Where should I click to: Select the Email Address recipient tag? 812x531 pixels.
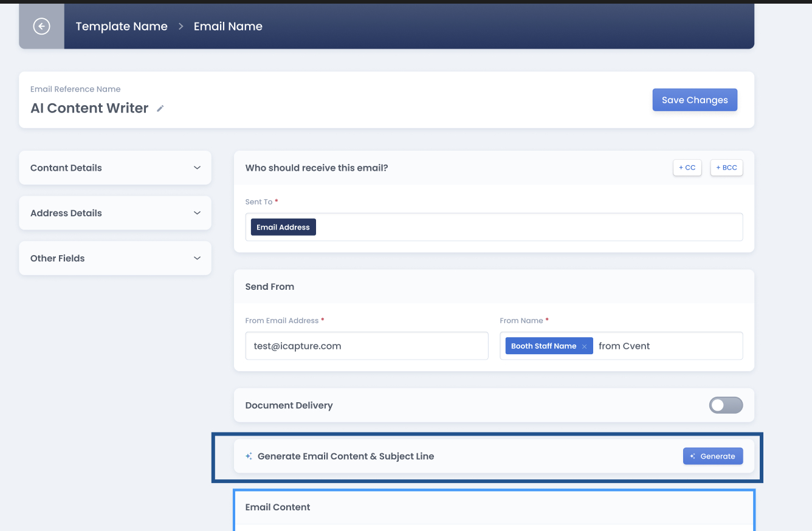(283, 227)
